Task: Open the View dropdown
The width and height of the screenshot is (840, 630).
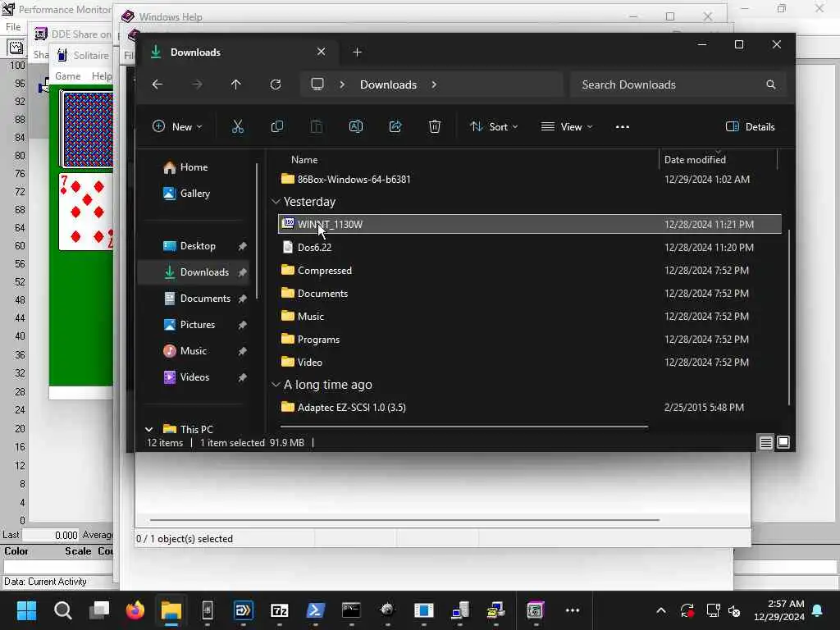Action: [567, 127]
